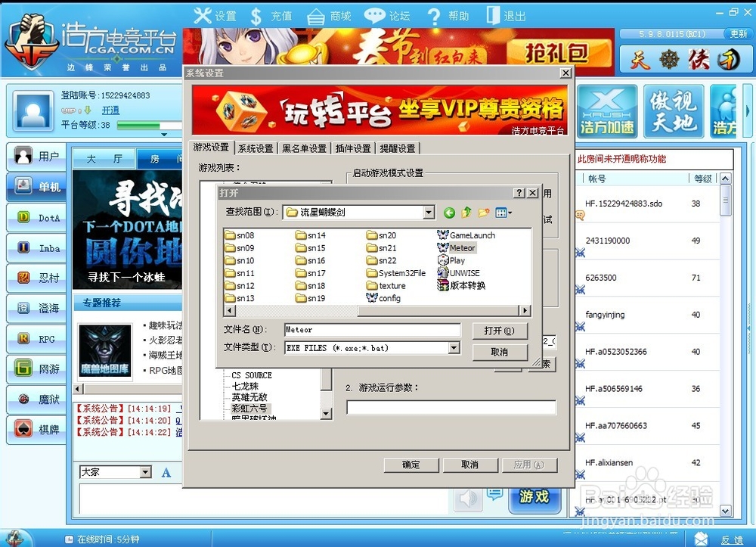The image size is (756, 547).
Task: Select the Play executable file
Action: click(451, 260)
